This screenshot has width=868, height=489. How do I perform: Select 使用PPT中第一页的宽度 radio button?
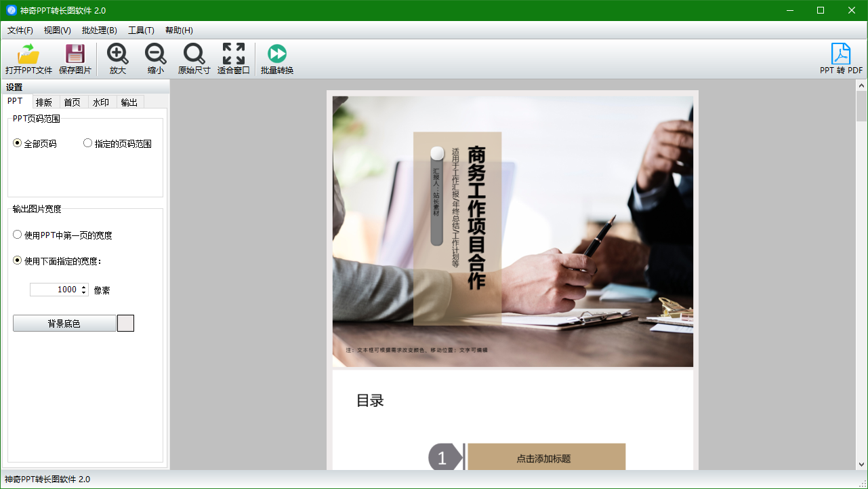click(18, 235)
